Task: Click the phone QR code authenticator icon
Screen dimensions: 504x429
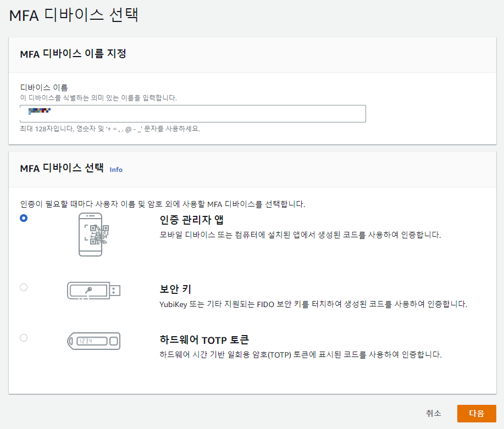Action: 93,235
